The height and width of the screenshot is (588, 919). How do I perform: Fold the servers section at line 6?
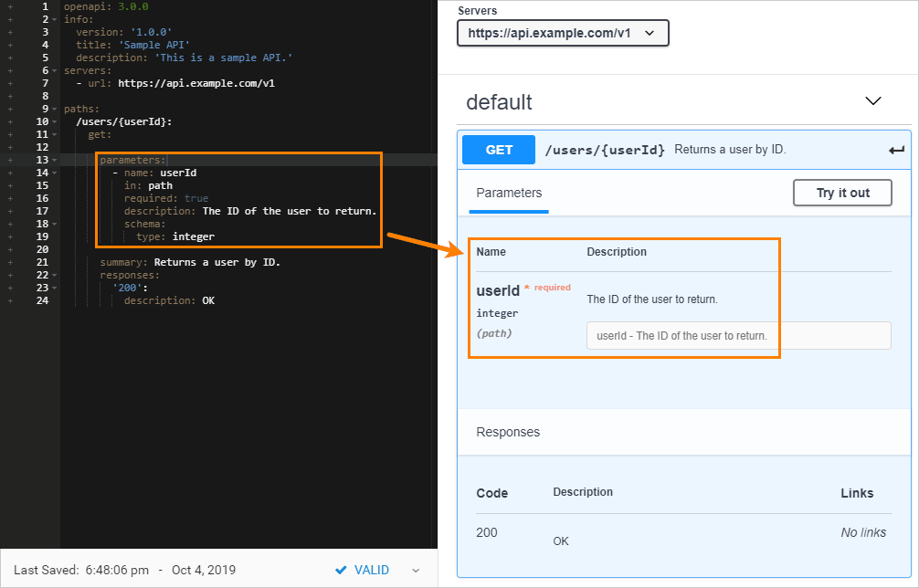pos(55,70)
